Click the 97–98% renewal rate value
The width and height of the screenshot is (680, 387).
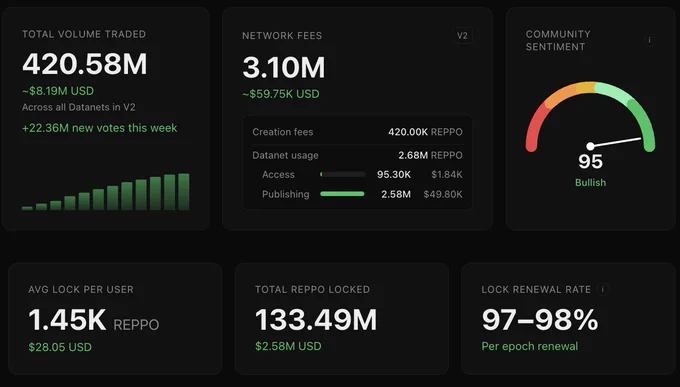(x=540, y=320)
